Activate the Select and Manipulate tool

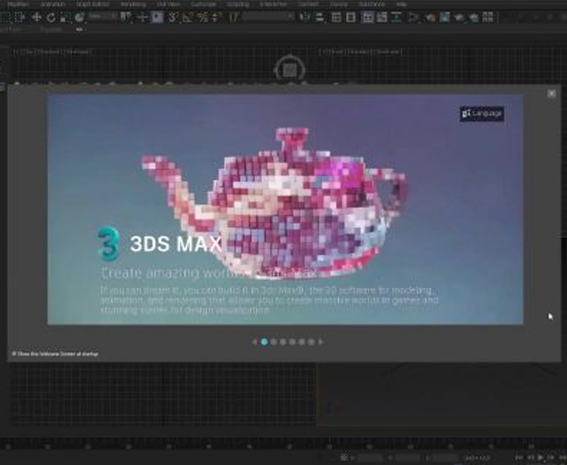[142, 17]
